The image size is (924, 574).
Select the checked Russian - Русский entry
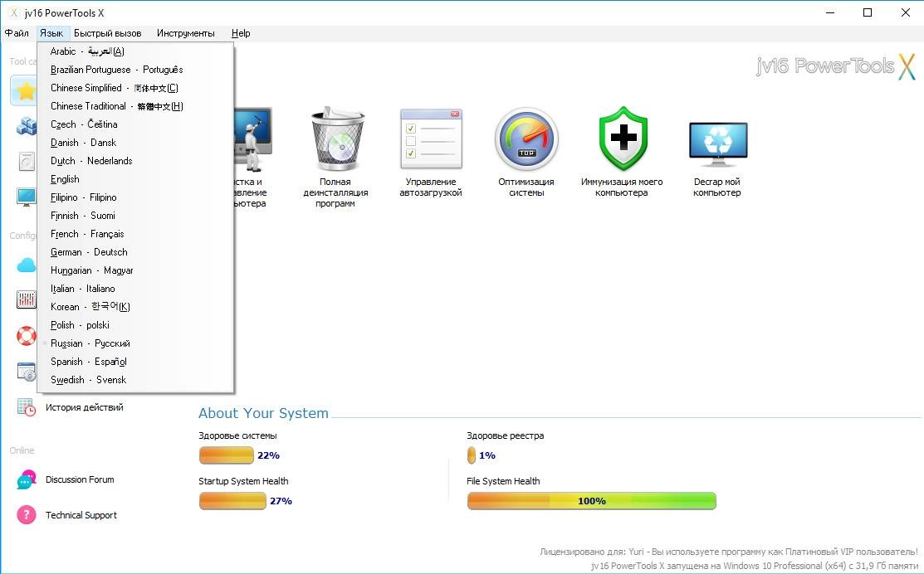pos(135,343)
